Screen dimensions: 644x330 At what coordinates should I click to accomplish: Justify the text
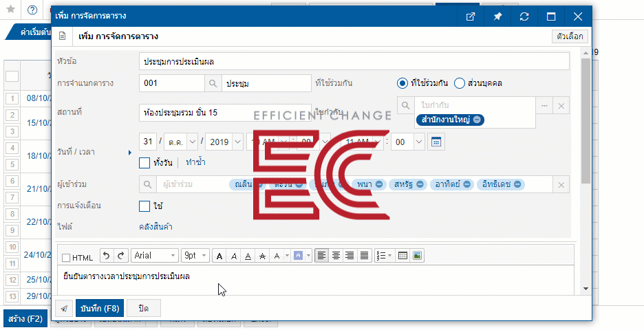pyautogui.click(x=364, y=256)
